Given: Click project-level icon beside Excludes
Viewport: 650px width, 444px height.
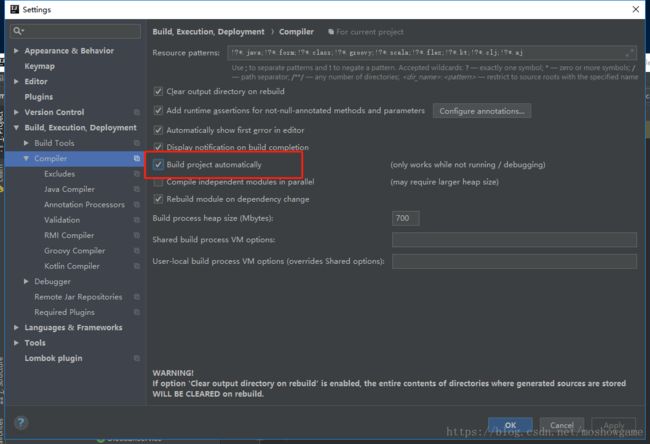Looking at the screenshot, I should click(137, 174).
